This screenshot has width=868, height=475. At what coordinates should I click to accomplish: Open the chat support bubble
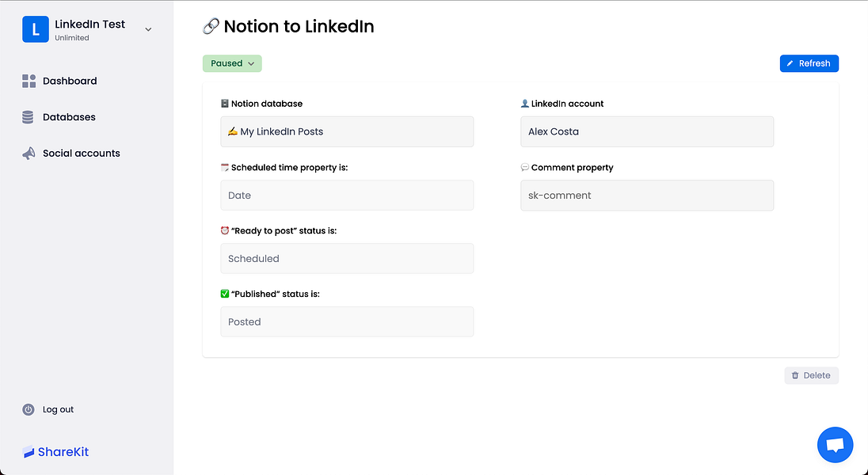(835, 445)
